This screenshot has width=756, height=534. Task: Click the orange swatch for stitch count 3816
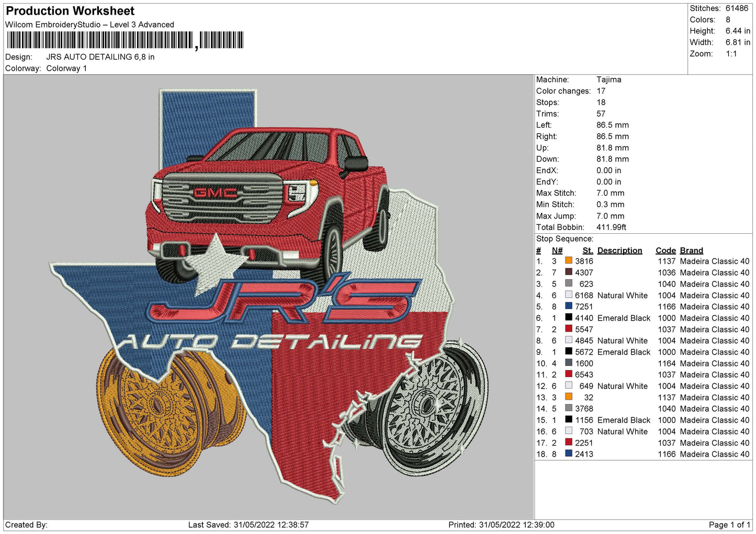(569, 260)
